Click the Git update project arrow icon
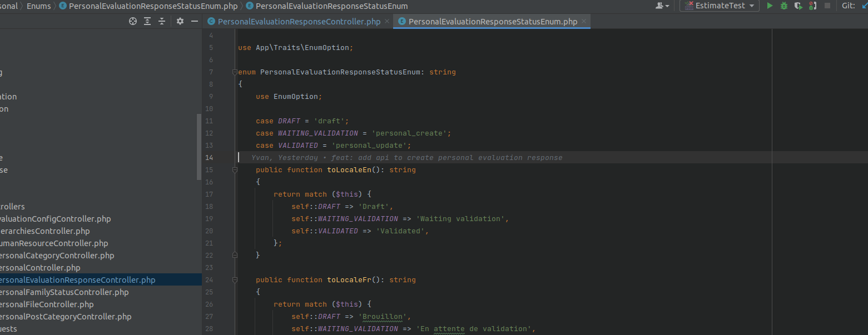868x335 pixels. tap(864, 6)
